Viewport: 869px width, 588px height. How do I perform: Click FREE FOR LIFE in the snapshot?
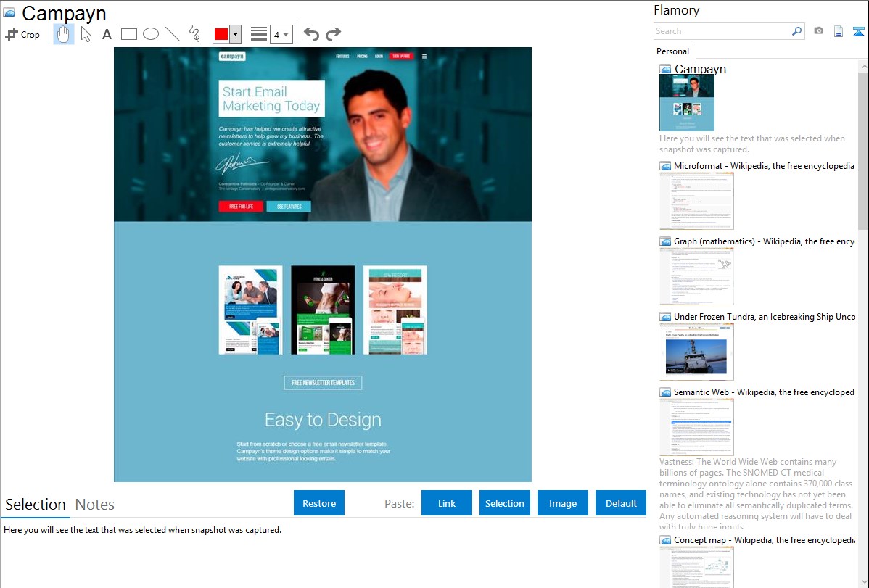[x=241, y=206]
